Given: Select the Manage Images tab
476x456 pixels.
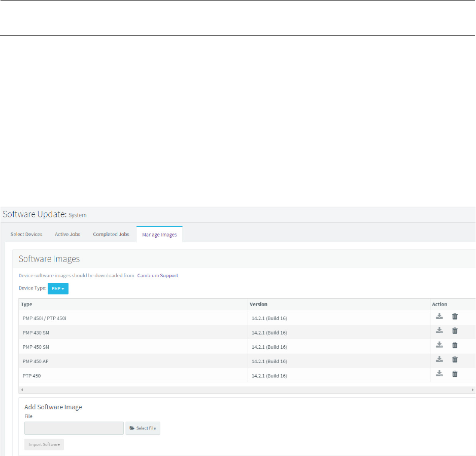Looking at the screenshot, I should (159, 235).
